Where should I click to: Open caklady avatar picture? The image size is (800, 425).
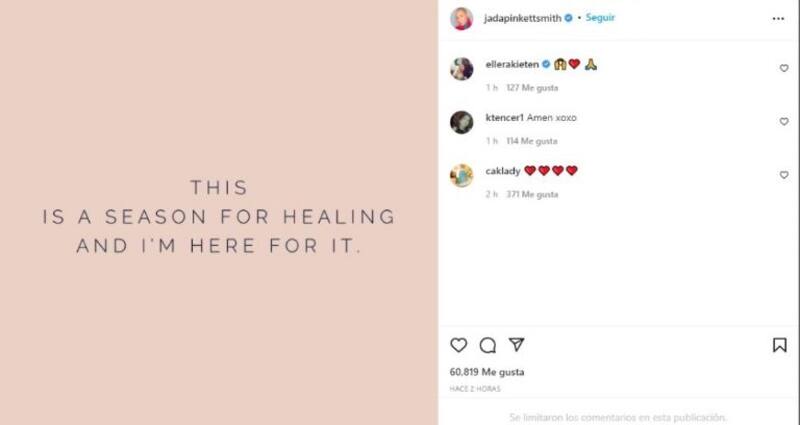pos(462,176)
